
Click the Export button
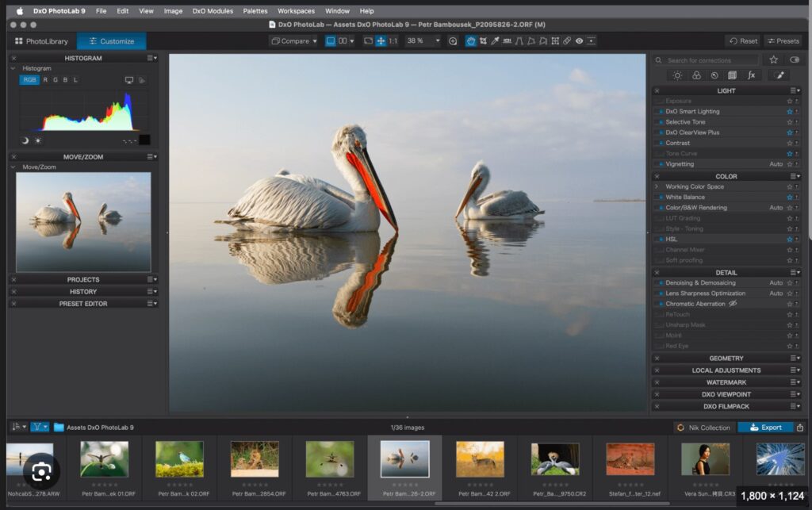[764, 428]
